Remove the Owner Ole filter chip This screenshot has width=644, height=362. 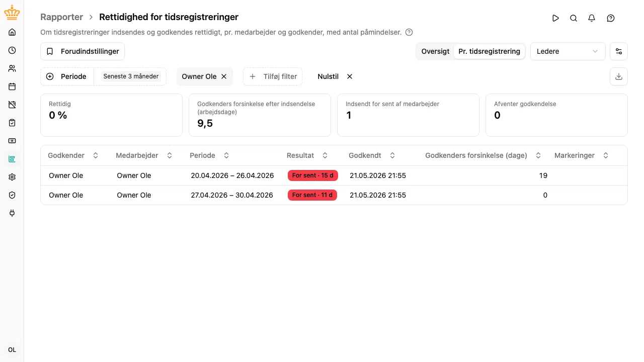tap(224, 76)
